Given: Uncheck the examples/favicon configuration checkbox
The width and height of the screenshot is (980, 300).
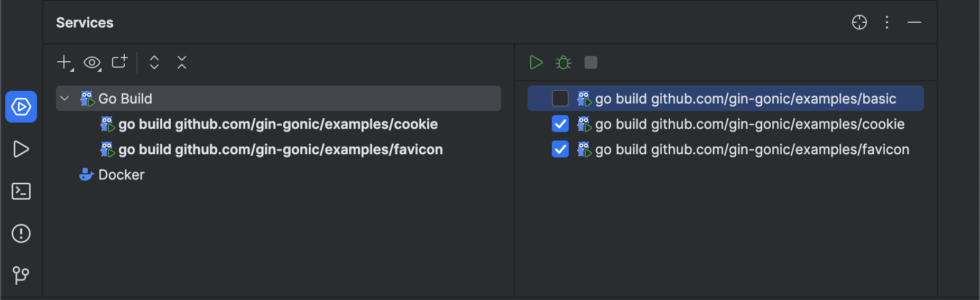Looking at the screenshot, I should (x=560, y=149).
